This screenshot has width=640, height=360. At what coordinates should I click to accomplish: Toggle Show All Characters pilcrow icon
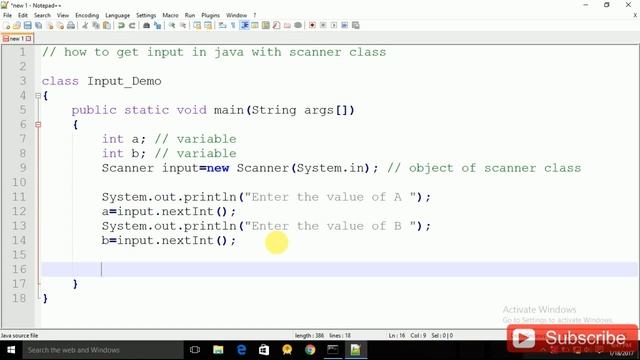[x=233, y=25]
